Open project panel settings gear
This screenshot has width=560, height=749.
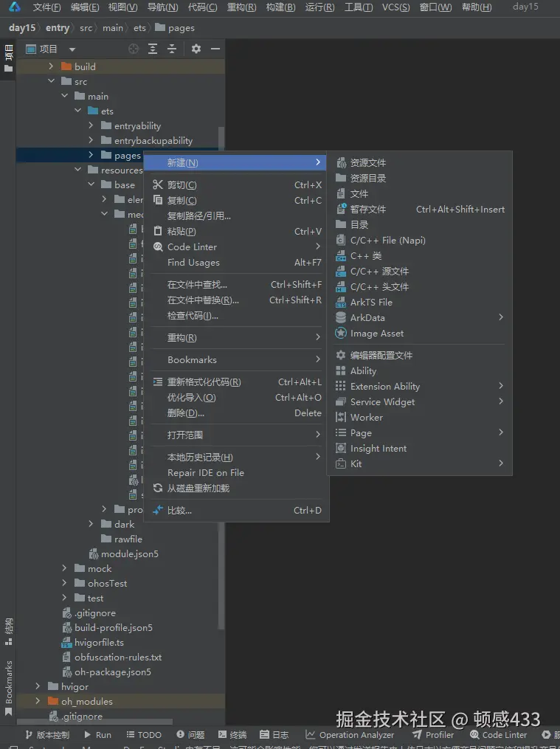(196, 49)
